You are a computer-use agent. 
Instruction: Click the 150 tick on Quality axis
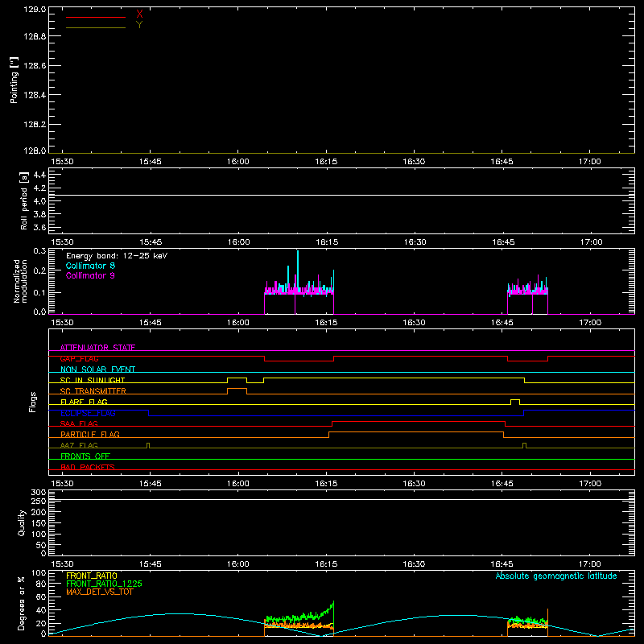(39, 523)
